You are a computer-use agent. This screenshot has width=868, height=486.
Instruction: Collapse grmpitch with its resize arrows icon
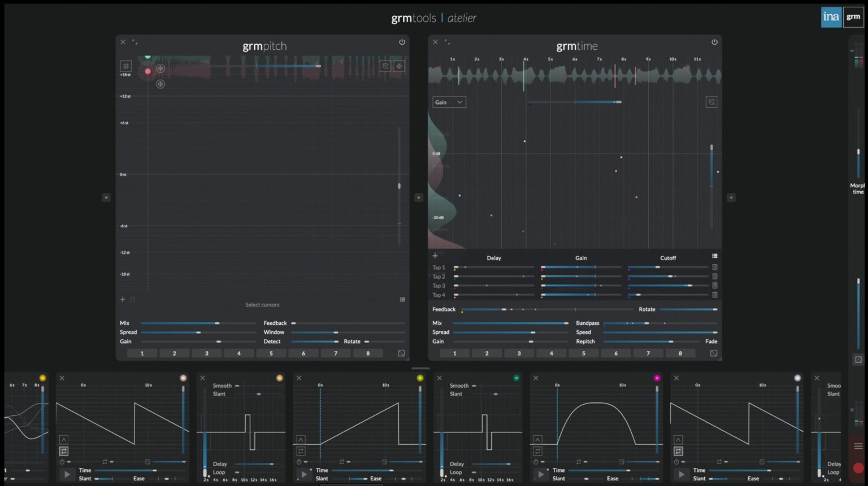tap(134, 42)
